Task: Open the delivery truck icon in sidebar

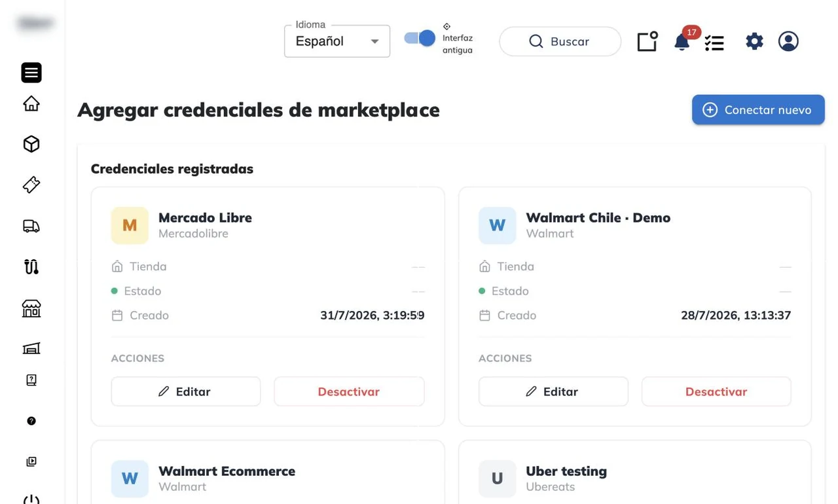Action: coord(31,226)
